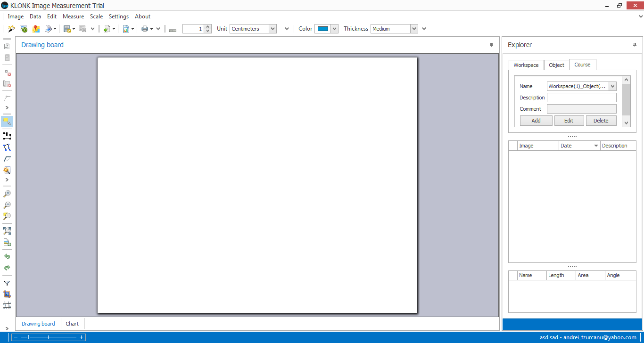Open the Thickness Medium dropdown

tap(414, 29)
